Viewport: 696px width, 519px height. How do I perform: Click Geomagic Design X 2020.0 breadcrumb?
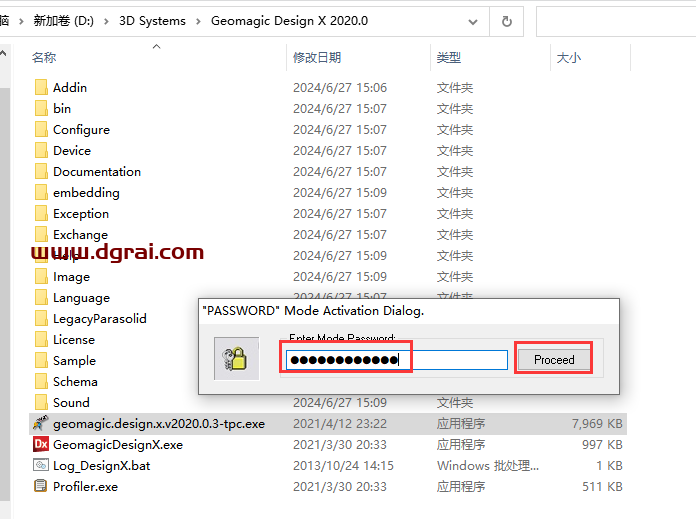click(289, 21)
